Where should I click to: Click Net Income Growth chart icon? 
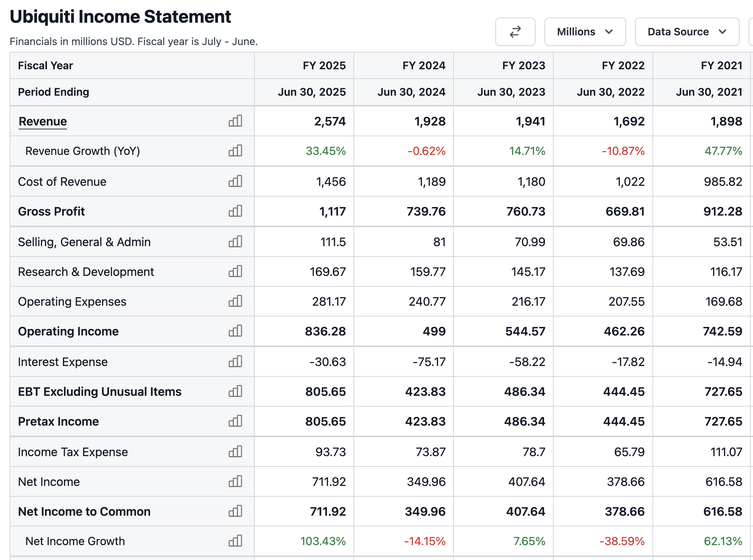235,541
